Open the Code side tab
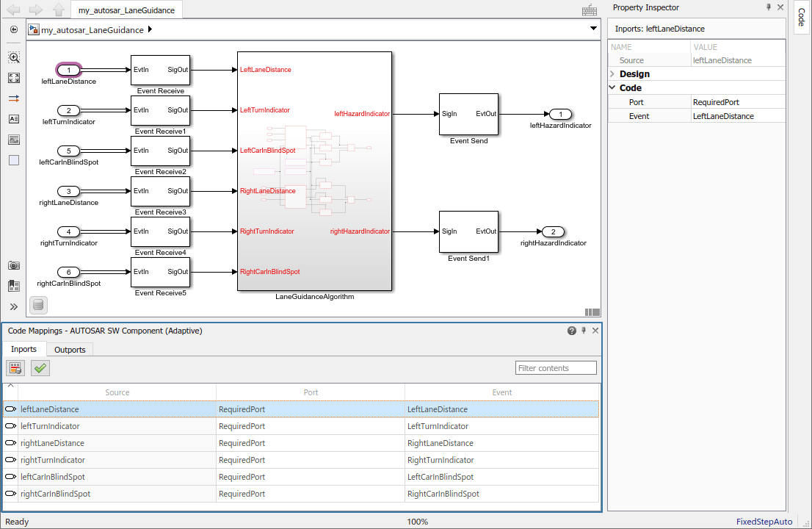The image size is (812, 529). click(x=801, y=18)
